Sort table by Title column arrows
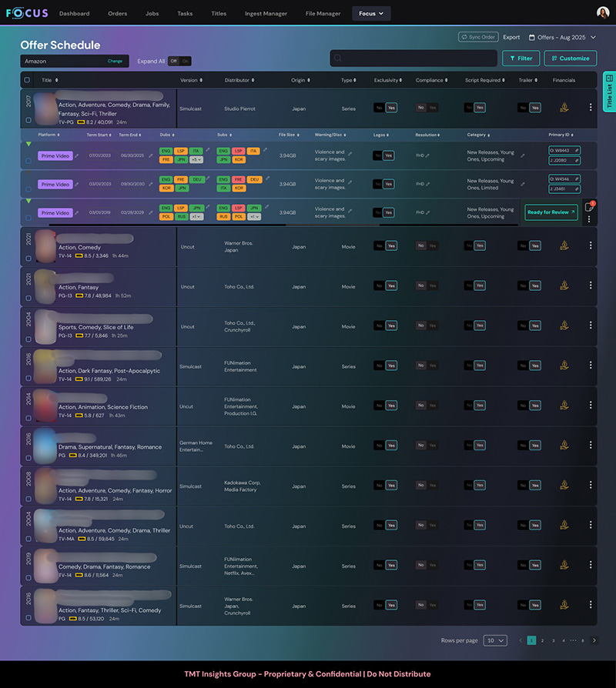The image size is (616, 688). tap(56, 80)
